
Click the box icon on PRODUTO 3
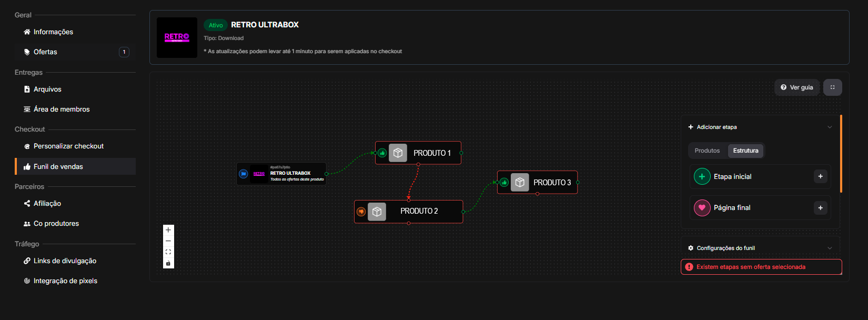(520, 183)
